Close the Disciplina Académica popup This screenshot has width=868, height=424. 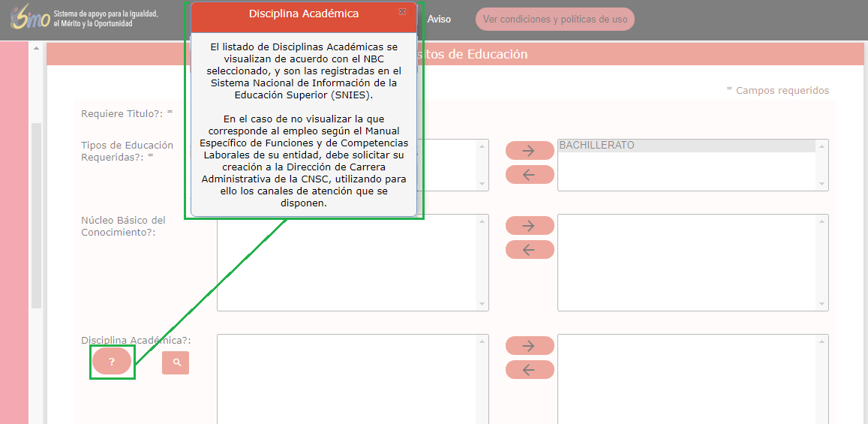click(403, 12)
